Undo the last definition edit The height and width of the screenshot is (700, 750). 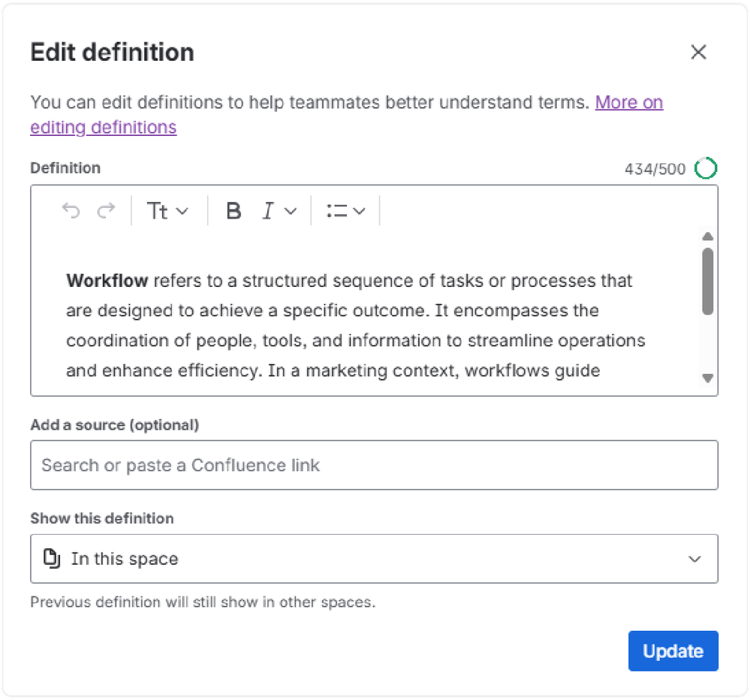tap(71, 212)
